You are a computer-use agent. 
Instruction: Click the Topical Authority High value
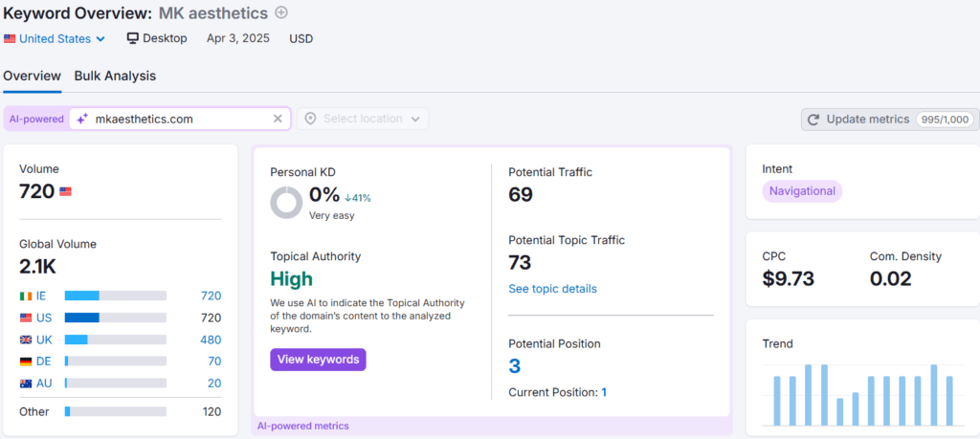click(291, 278)
